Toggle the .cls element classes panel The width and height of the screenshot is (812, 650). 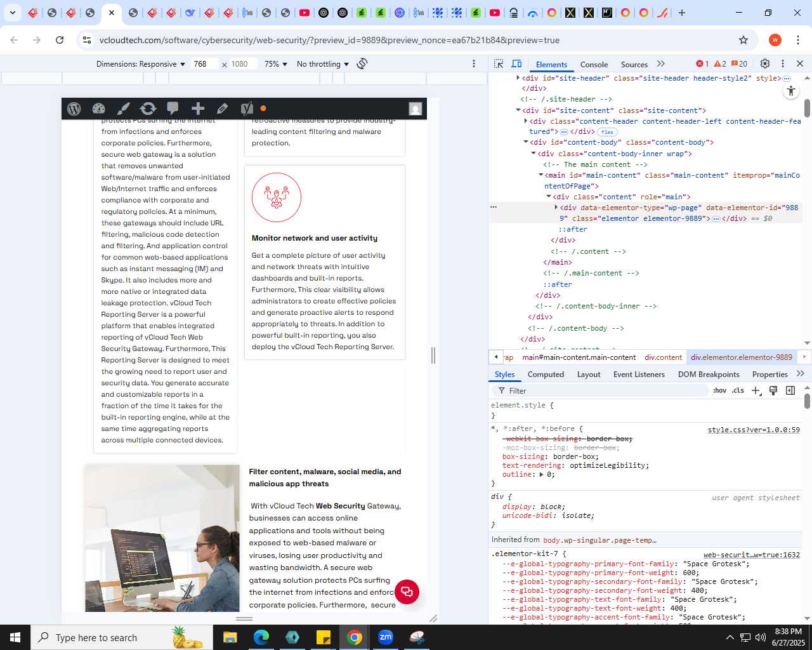pyautogui.click(x=738, y=390)
